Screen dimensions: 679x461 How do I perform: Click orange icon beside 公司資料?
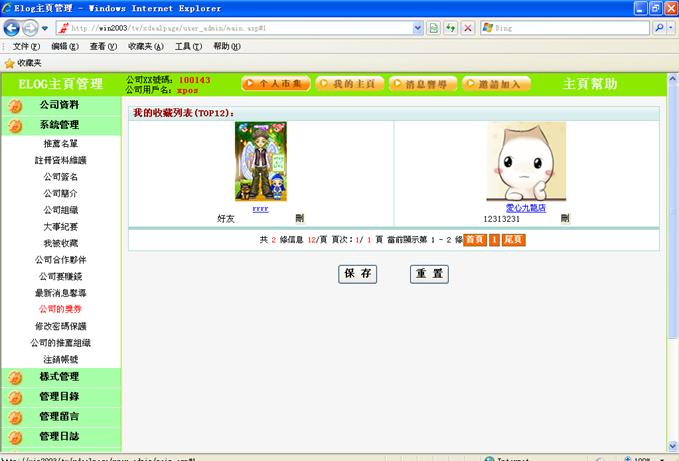[14, 105]
